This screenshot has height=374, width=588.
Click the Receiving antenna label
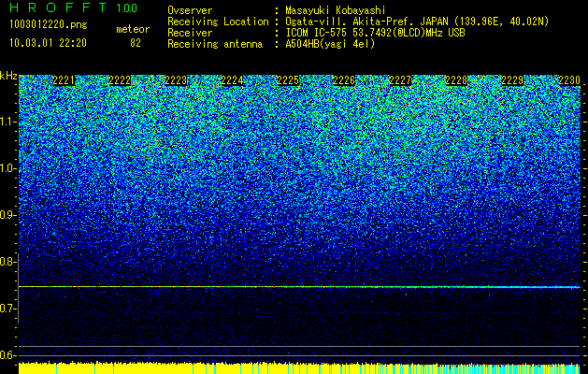coord(215,44)
